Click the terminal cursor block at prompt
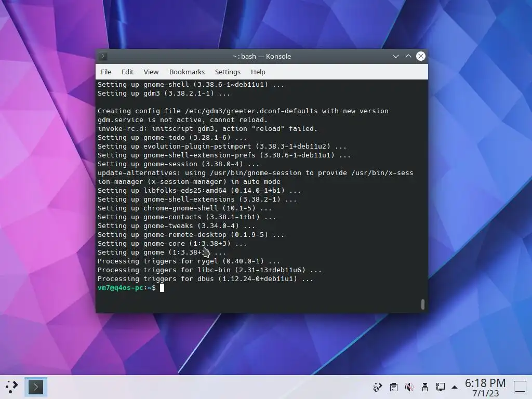 coord(162,288)
